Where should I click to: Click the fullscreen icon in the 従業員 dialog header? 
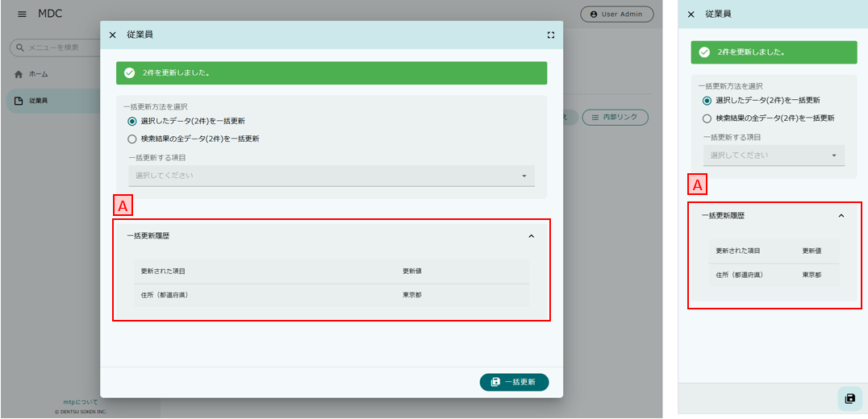(x=550, y=35)
